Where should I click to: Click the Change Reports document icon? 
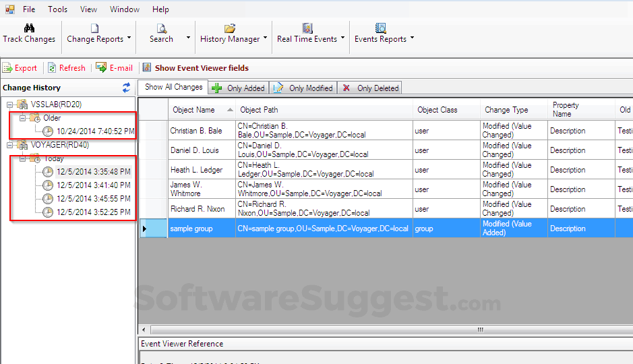(x=94, y=28)
